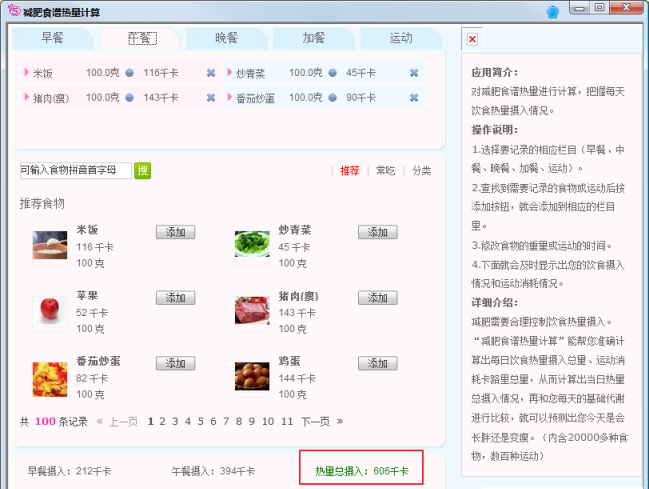Go to page 3 of records
This screenshot has height=489, width=649.
tap(175, 422)
